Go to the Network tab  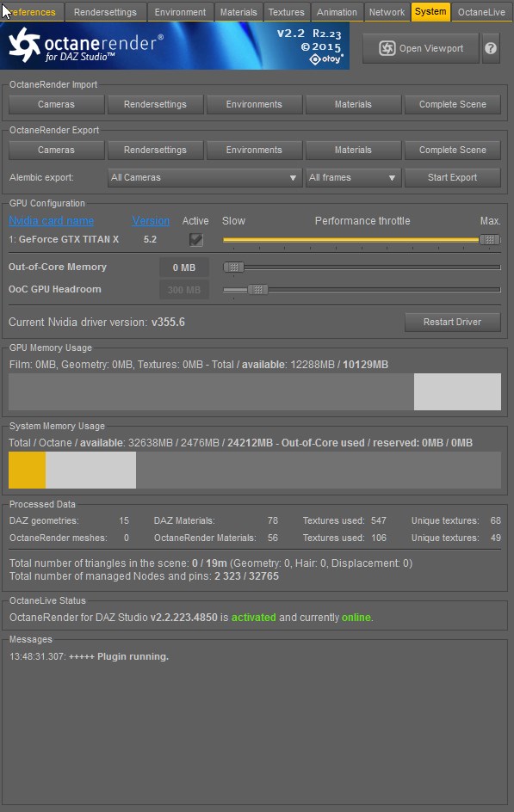pos(387,12)
